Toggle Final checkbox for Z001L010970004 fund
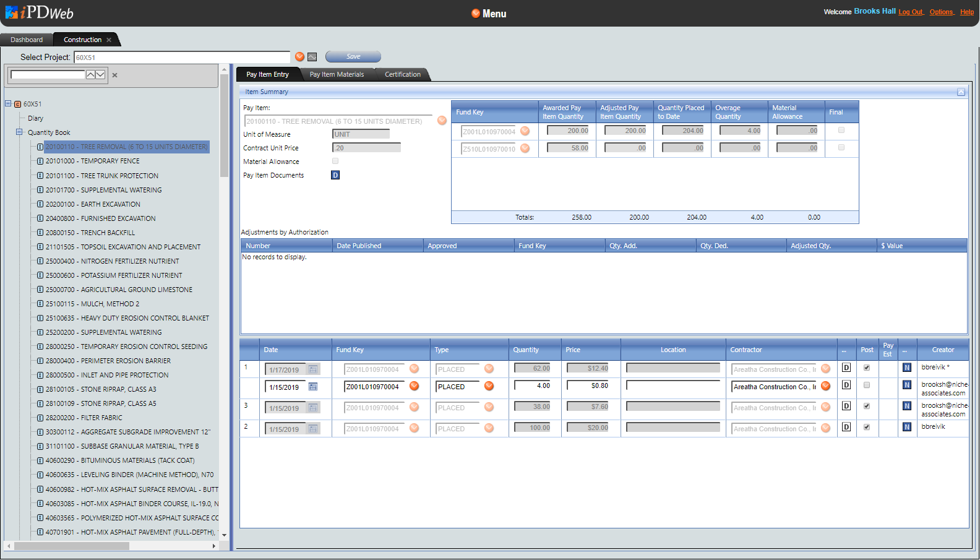Image resolution: width=980 pixels, height=560 pixels. coord(841,131)
